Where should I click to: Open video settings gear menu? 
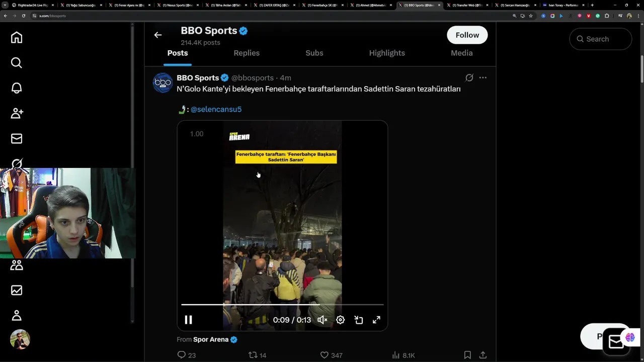tap(341, 320)
